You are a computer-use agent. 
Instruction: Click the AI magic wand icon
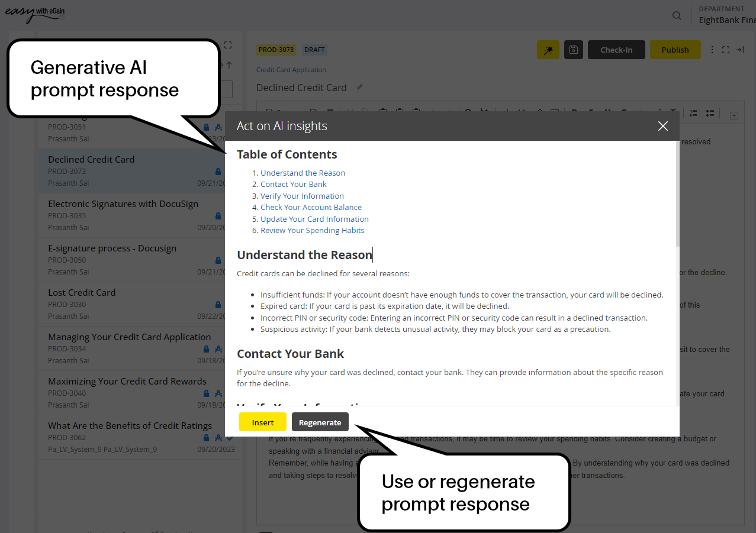point(548,50)
